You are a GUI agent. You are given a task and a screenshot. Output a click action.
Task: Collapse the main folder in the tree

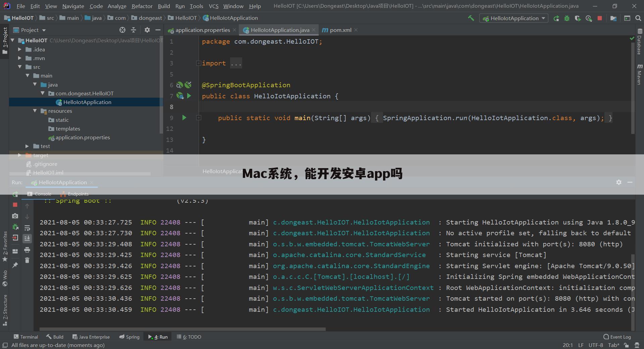click(28, 76)
